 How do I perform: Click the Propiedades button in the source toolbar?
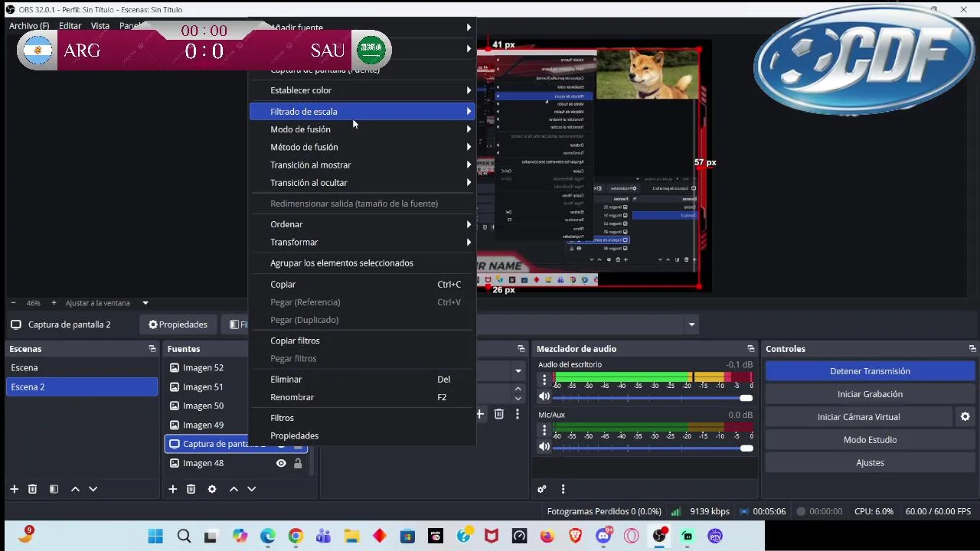point(178,324)
